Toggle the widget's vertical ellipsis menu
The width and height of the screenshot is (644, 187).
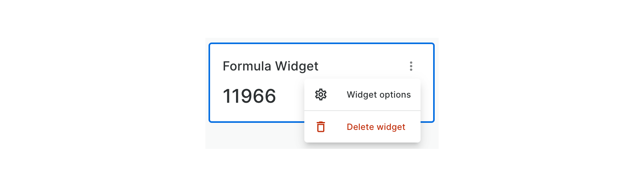[411, 66]
